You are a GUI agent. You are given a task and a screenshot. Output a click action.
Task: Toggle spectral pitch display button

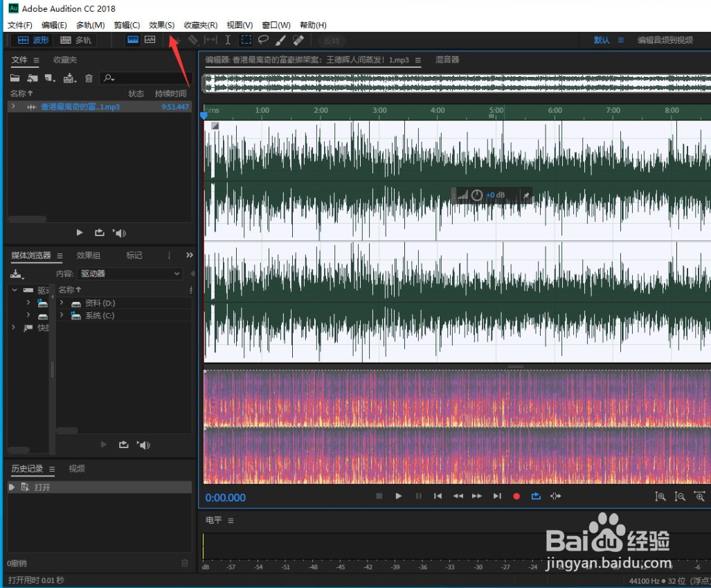(150, 39)
